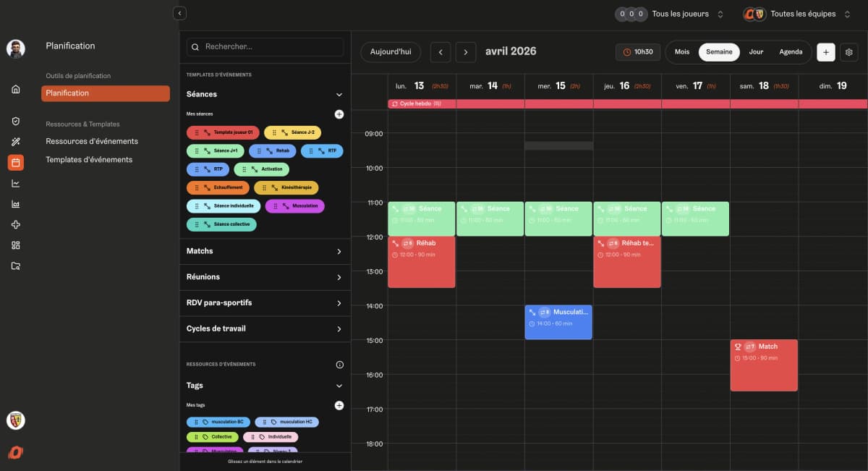Click the Rechercher search field
868x471 pixels.
click(x=265, y=47)
